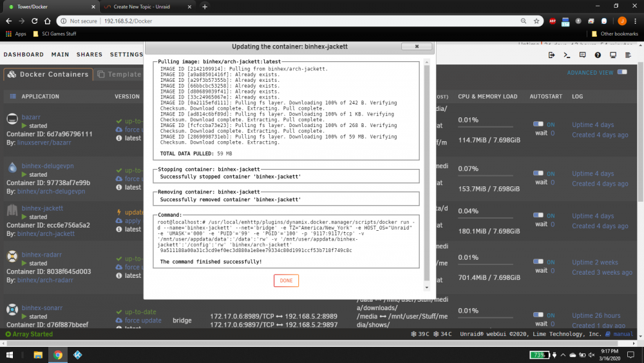This screenshot has height=363, width=644.
Task: Open the manual link in footer
Action: pos(623,334)
